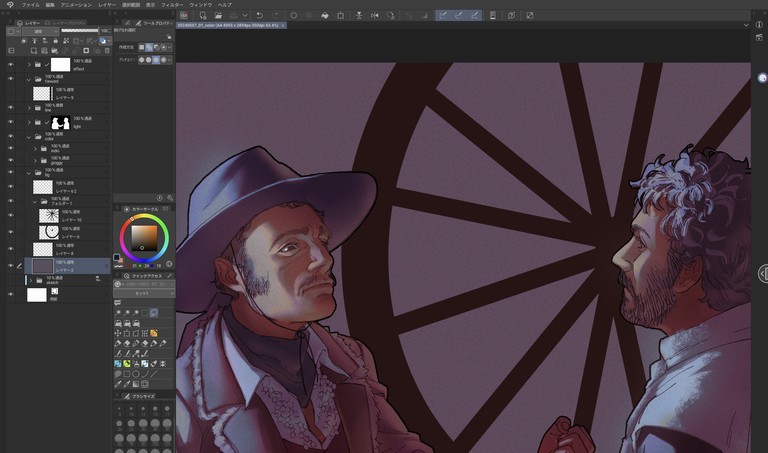Toggle Snap to Grid in command bar

pos(475,15)
